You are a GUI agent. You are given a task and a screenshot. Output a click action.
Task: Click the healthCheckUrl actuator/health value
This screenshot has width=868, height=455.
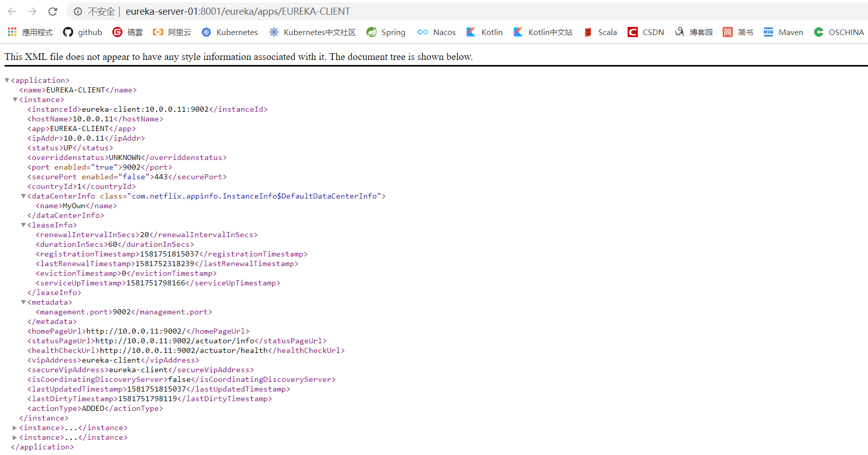184,350
